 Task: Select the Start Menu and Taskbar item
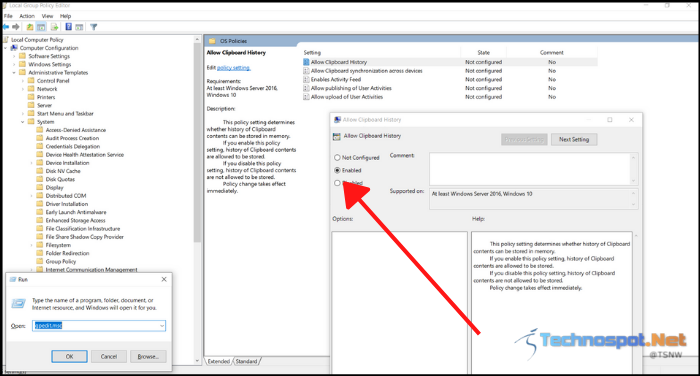(x=65, y=113)
